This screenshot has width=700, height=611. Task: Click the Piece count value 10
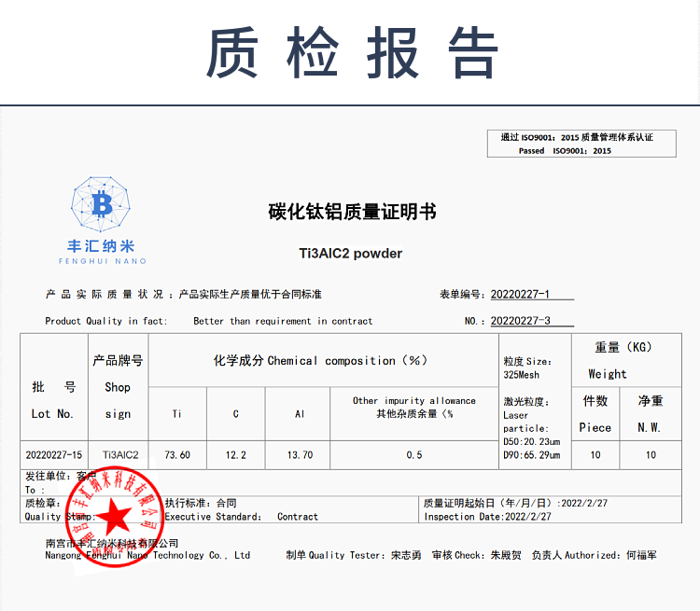(595, 455)
